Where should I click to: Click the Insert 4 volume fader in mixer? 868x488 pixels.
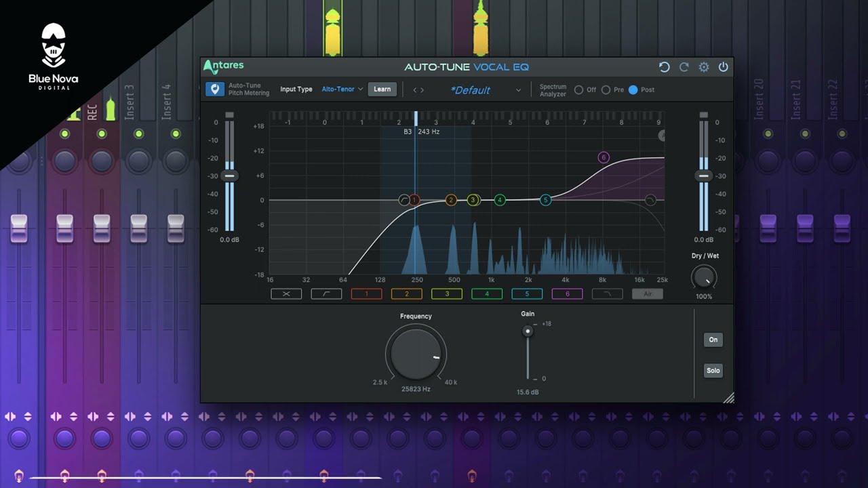[x=176, y=228]
